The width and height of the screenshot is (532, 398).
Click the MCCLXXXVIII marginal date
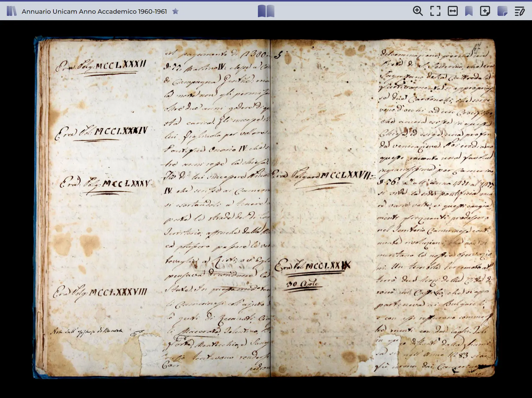tap(100, 292)
